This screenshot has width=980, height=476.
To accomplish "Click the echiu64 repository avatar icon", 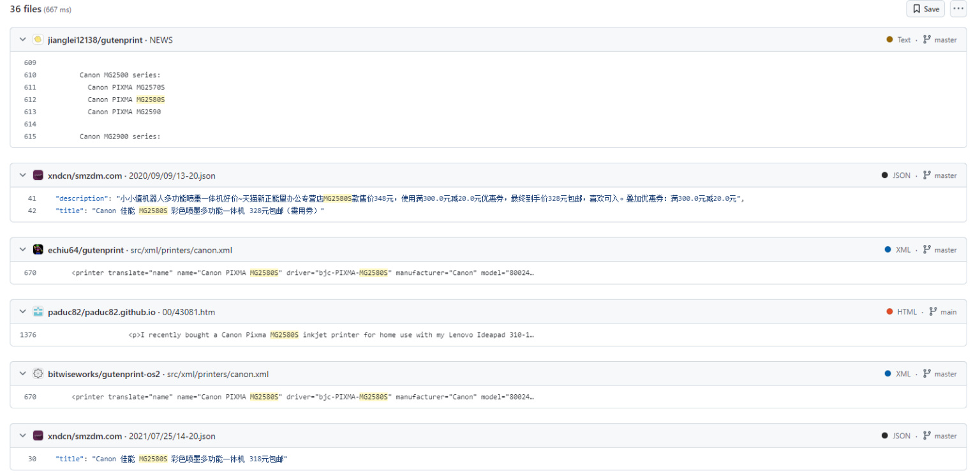I will [x=38, y=249].
